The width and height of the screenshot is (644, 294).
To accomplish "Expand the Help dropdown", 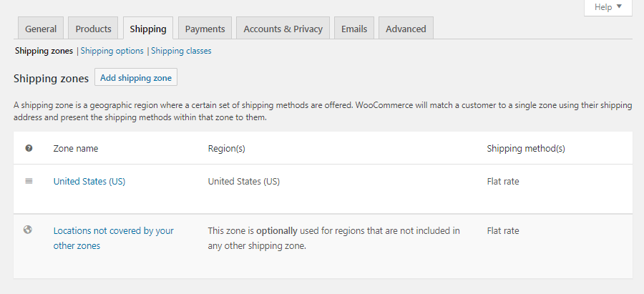I will [608, 7].
